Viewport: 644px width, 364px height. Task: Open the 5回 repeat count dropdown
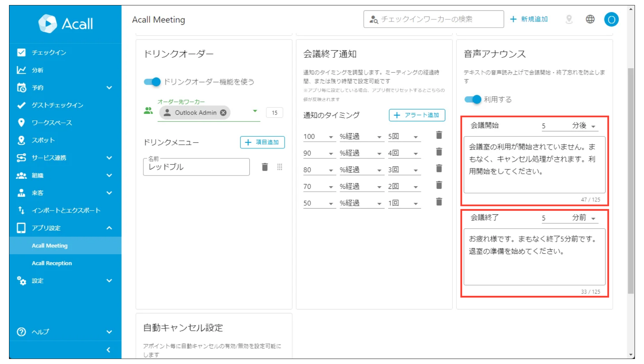point(404,137)
